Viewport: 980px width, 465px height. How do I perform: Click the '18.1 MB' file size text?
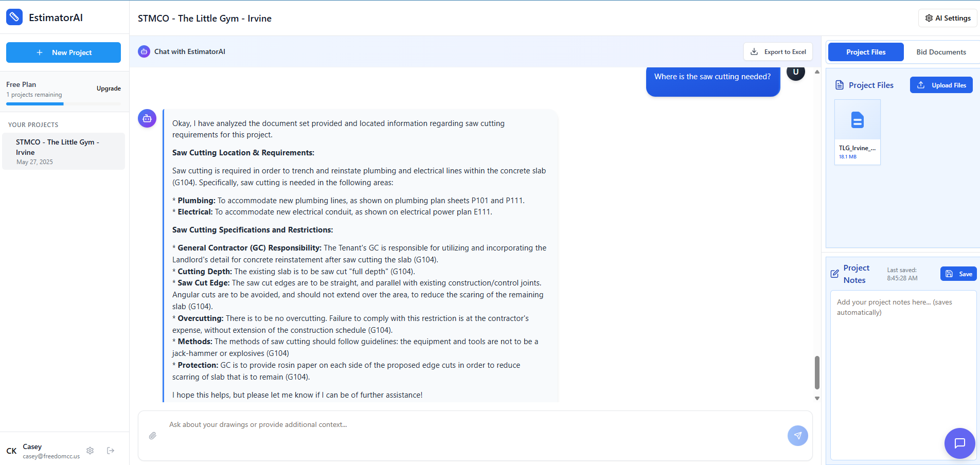[x=848, y=157]
